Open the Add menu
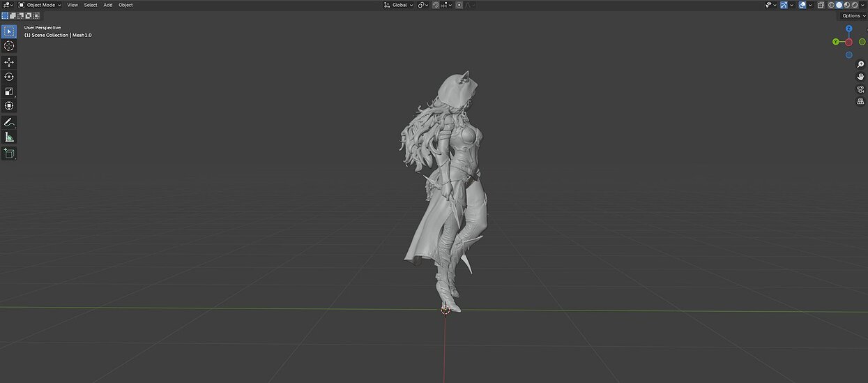868x383 pixels. pos(108,5)
